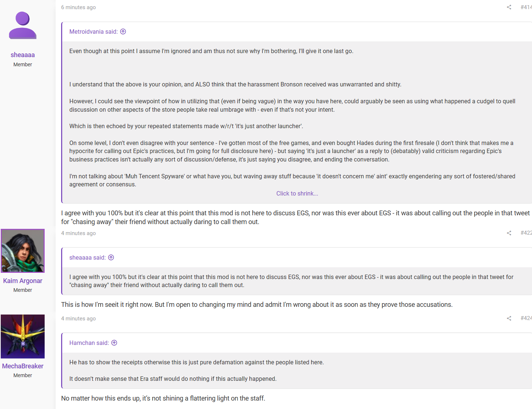Open Kaim Argonar's profile username link
Image resolution: width=532 pixels, height=409 pixels.
click(x=23, y=281)
